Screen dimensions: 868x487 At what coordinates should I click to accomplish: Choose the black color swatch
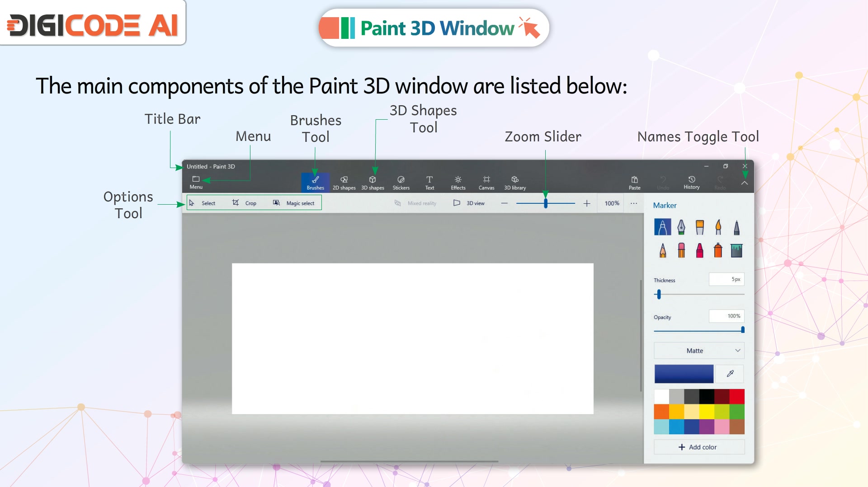coord(707,397)
